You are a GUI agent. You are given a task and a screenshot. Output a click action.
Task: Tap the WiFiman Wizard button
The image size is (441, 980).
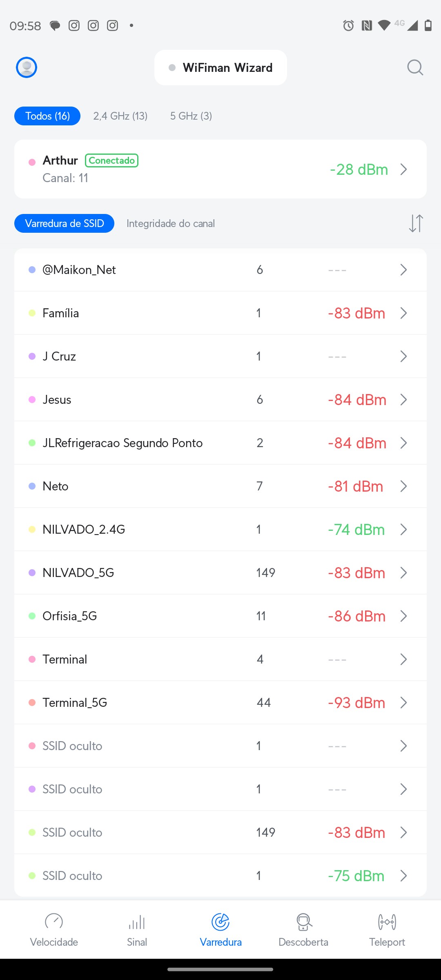click(220, 68)
